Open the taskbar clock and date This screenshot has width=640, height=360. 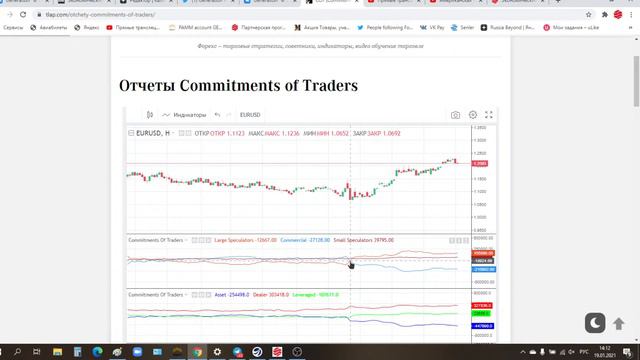coord(605,352)
